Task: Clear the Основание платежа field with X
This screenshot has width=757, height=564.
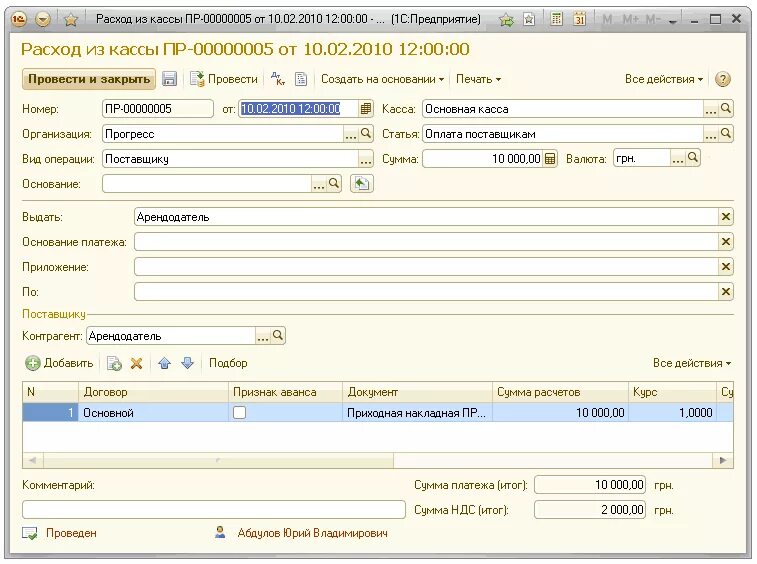Action: [725, 242]
